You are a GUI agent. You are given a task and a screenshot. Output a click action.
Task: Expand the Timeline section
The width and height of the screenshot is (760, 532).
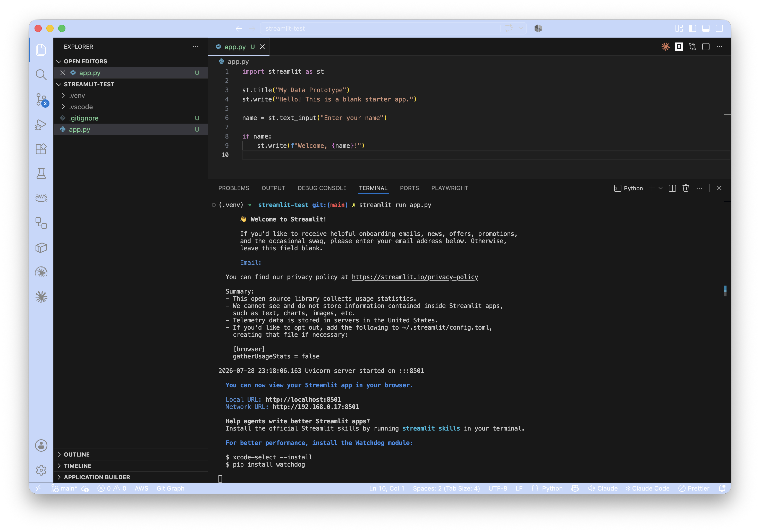coord(130,466)
